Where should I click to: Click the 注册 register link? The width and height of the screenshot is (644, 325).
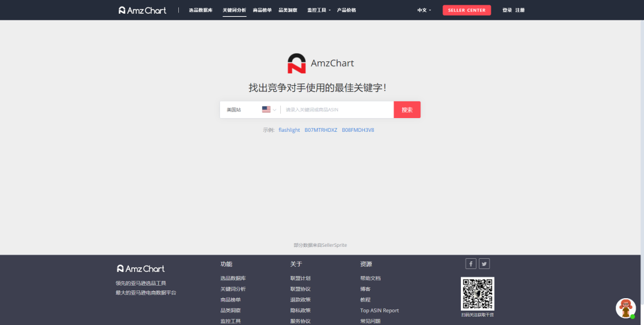pos(520,10)
